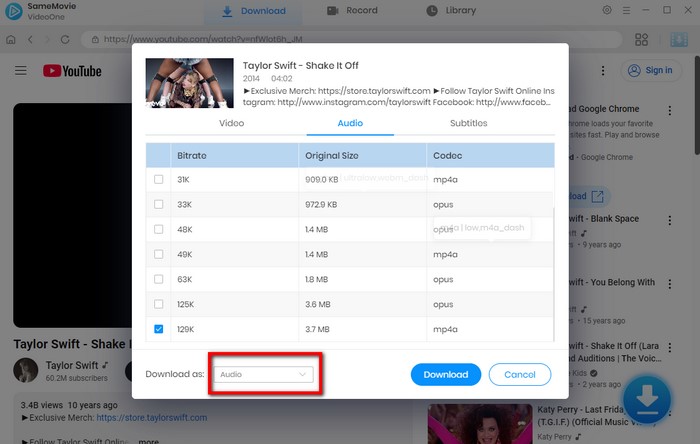Viewport: 700px width, 444px height.
Task: Click the Original Size column header
Action: [362, 155]
